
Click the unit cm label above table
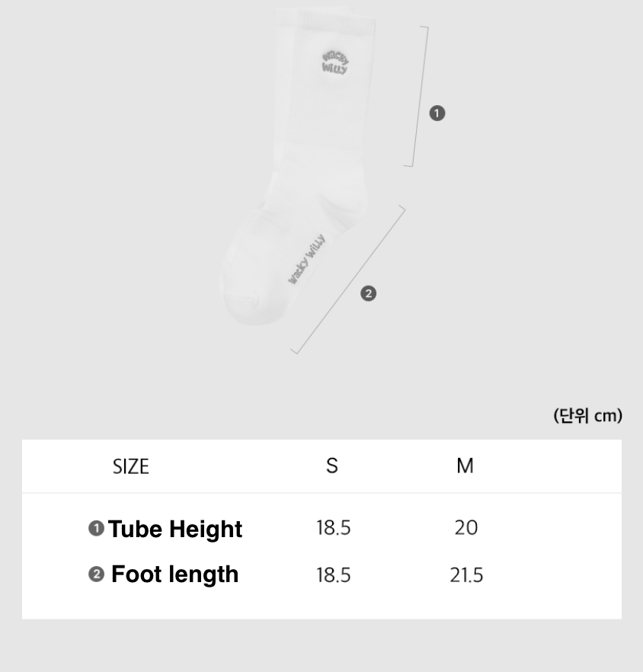tap(587, 415)
